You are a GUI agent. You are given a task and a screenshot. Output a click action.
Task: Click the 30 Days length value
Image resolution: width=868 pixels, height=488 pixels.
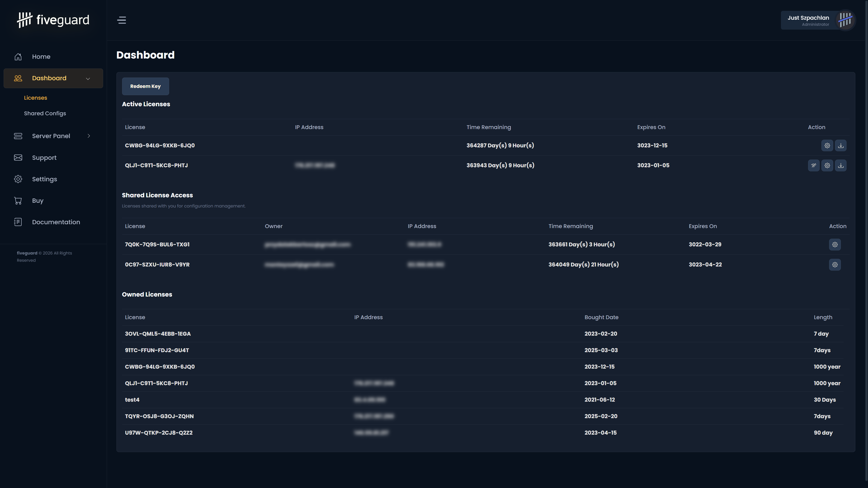[x=825, y=400]
